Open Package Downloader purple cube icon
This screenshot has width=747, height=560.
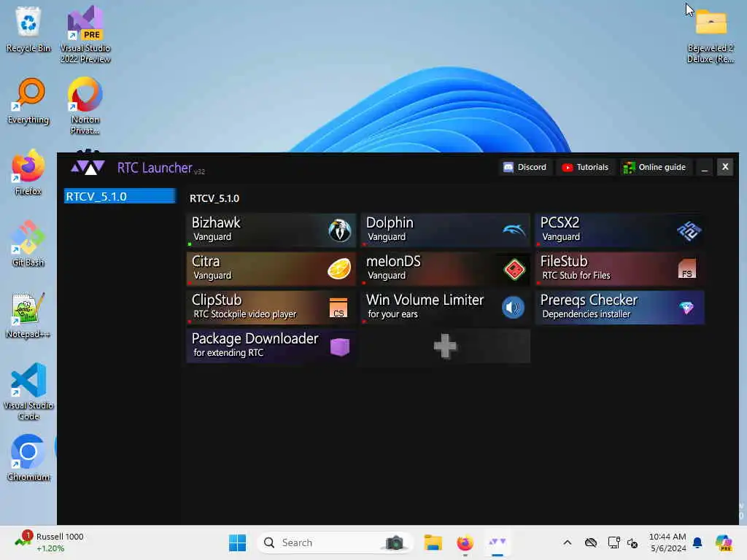(340, 346)
